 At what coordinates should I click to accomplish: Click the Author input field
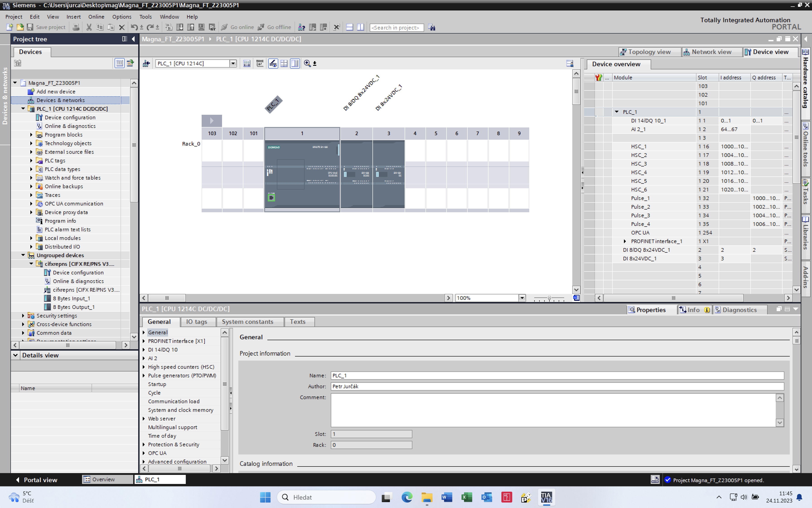[x=557, y=386]
